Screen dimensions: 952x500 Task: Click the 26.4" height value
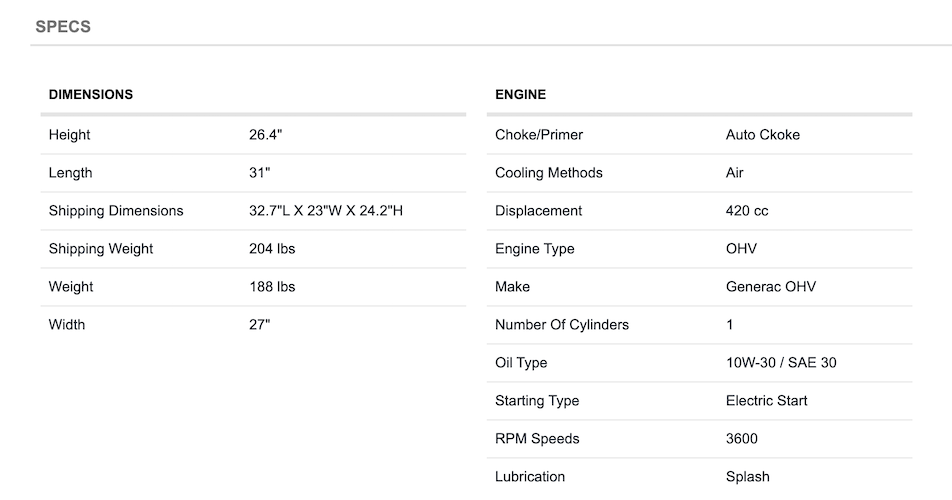[x=265, y=135]
